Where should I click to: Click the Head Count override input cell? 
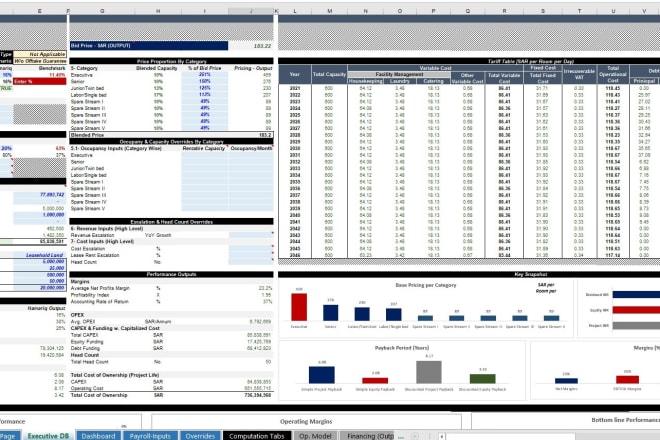(251, 262)
